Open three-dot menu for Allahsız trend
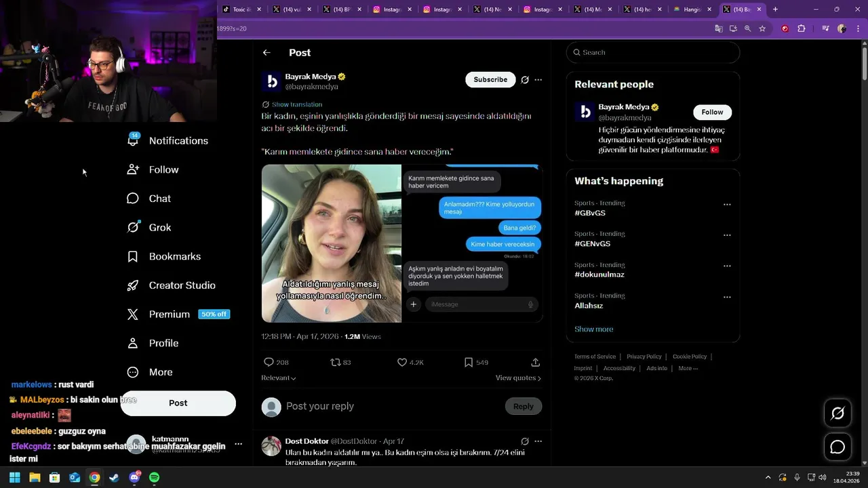The height and width of the screenshot is (488, 868). coord(727,297)
